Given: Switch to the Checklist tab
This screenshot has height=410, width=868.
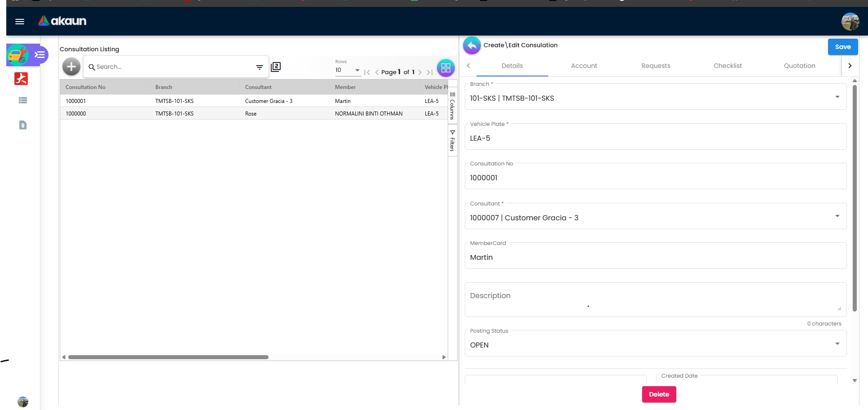Looking at the screenshot, I should point(728,66).
